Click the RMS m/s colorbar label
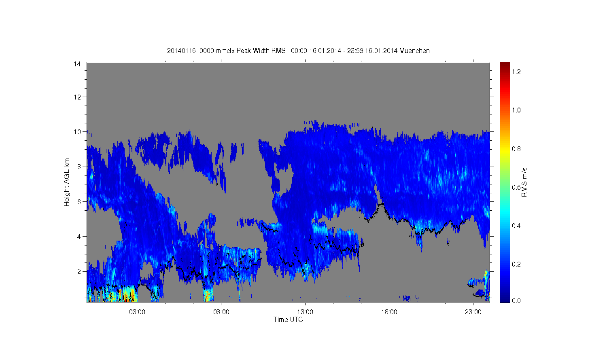Image resolution: width=607 pixels, height=364 pixels. 524,182
